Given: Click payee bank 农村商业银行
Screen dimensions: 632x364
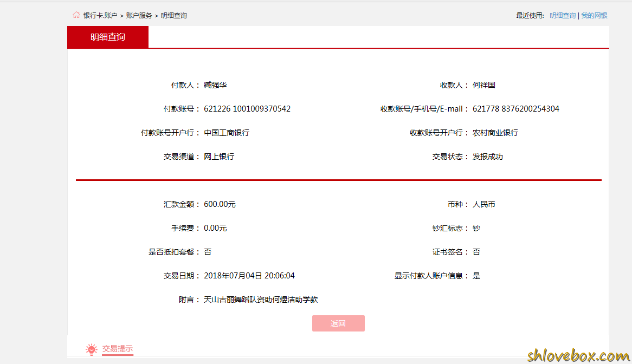Looking at the screenshot, I should pyautogui.click(x=495, y=133).
